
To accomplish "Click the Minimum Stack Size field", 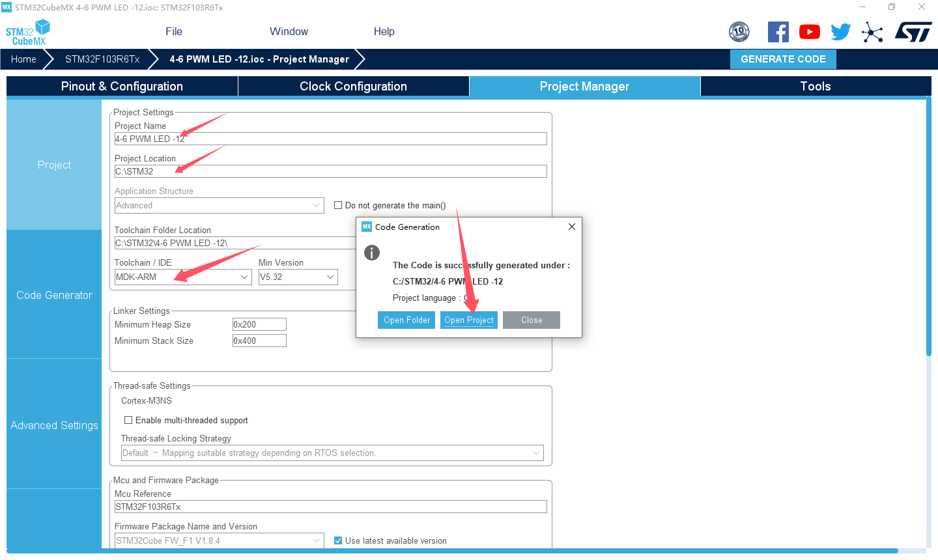I will (x=259, y=341).
